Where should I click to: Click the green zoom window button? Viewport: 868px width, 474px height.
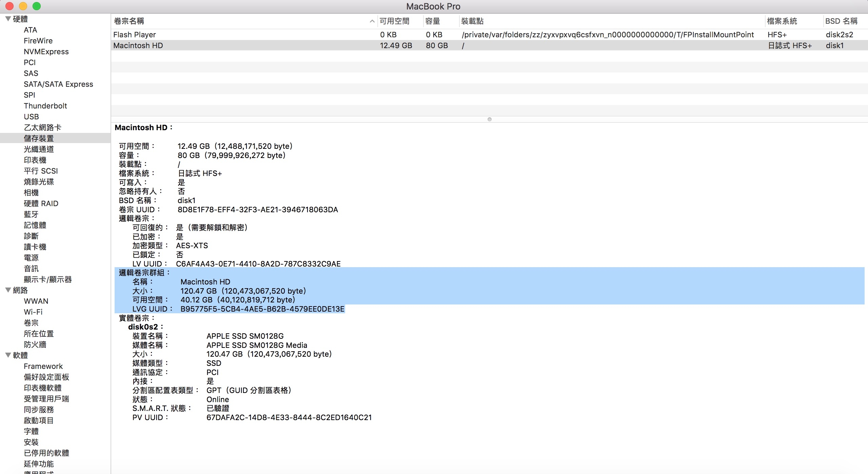[x=37, y=6]
